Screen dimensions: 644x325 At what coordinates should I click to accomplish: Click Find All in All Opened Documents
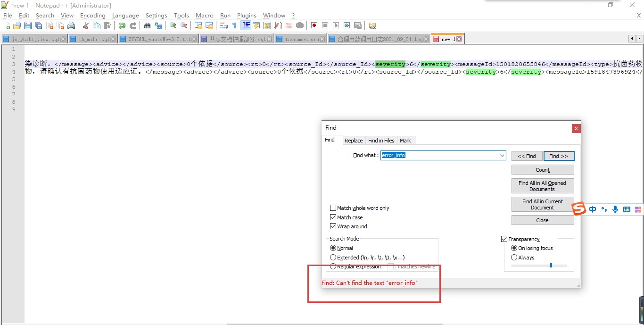click(543, 186)
